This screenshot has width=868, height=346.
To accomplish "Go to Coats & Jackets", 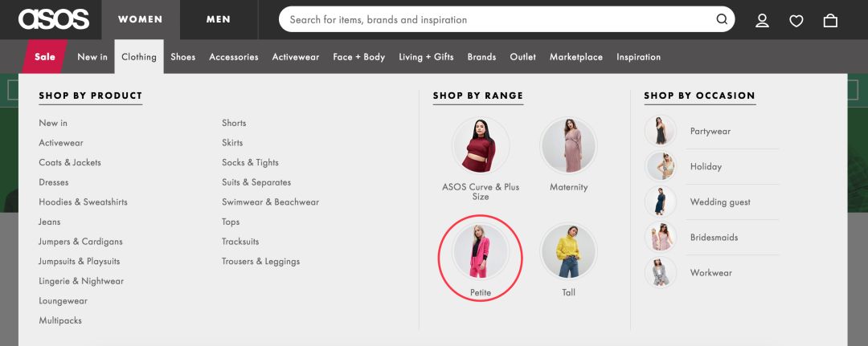I will (70, 162).
